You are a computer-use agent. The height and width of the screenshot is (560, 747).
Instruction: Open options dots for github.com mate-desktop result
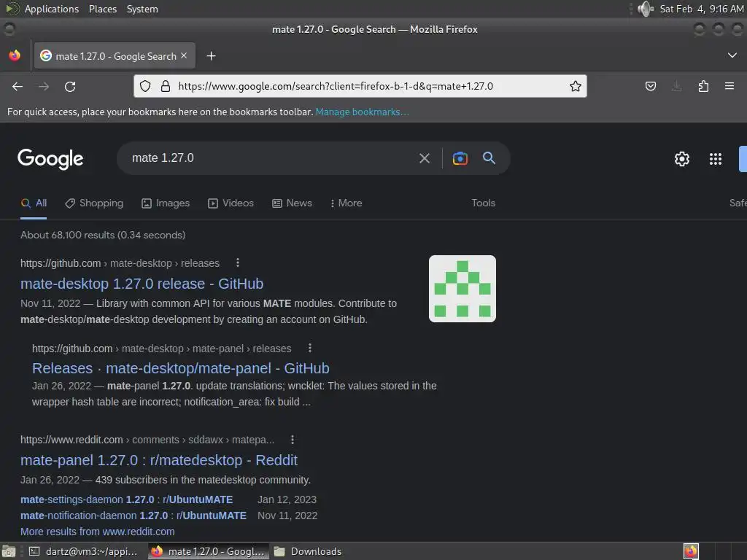[238, 262]
